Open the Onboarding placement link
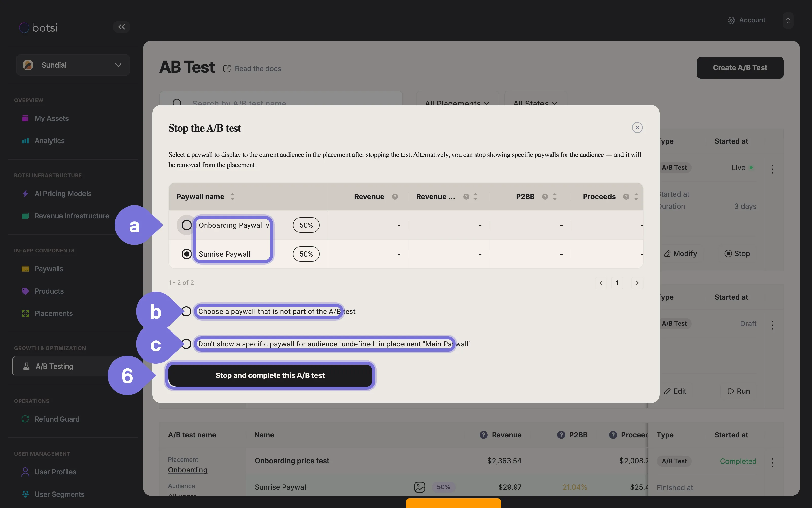Viewport: 812px width, 508px height. 188,470
